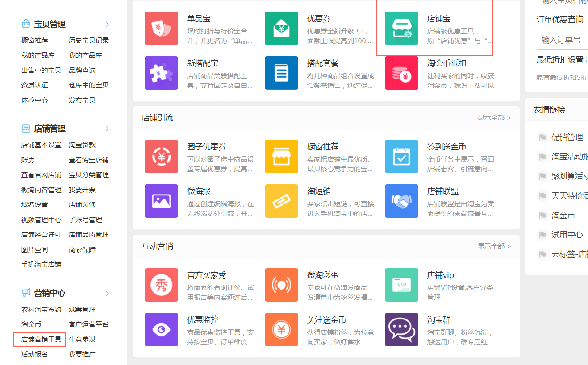588x365 pixels.
Task: Go to 子账号管理
Action: click(86, 220)
